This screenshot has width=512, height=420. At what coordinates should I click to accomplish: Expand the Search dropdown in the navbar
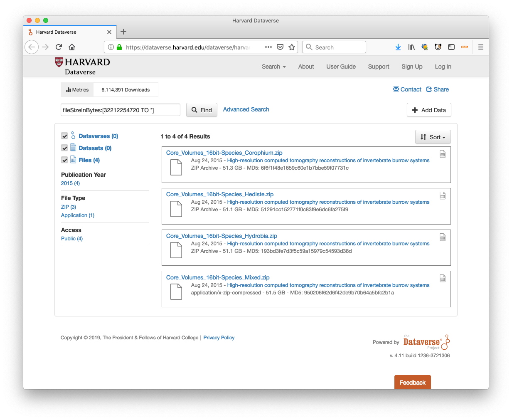click(274, 67)
